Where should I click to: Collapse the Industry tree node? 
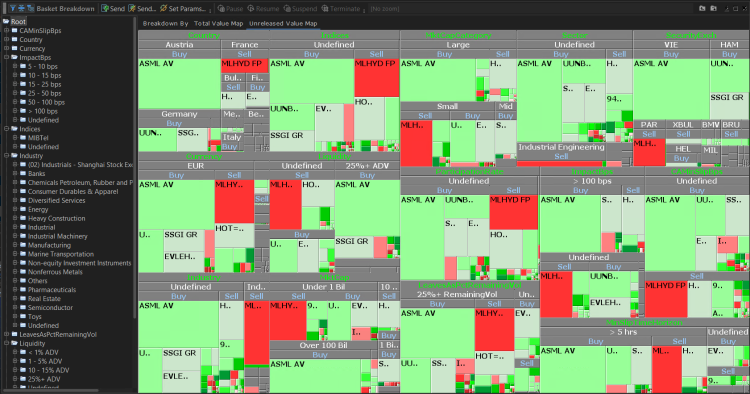tap(7, 156)
